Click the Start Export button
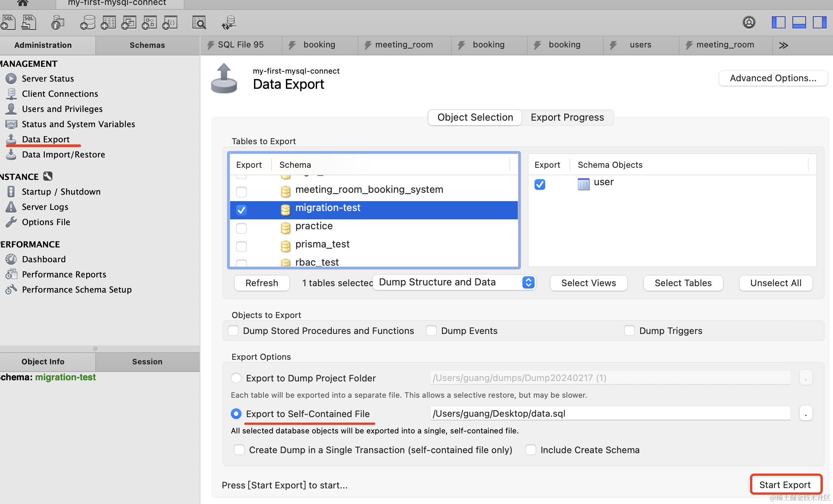The image size is (833, 504). click(785, 485)
